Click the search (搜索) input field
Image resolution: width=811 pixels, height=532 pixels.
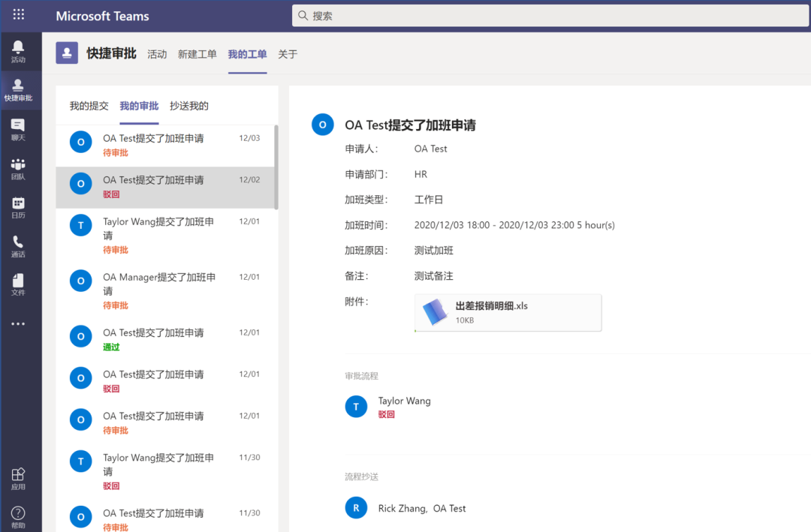click(x=550, y=16)
